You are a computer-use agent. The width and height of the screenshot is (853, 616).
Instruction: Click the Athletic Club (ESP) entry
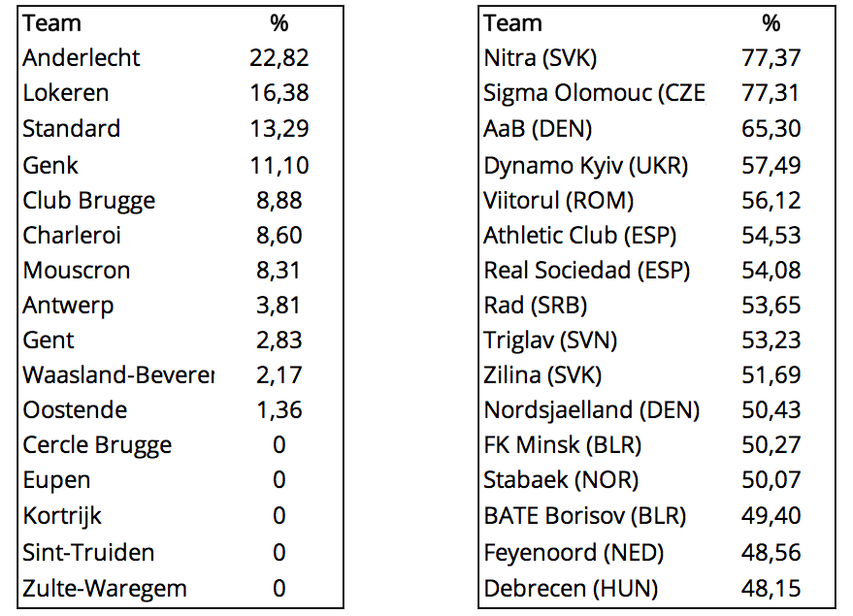(x=580, y=236)
